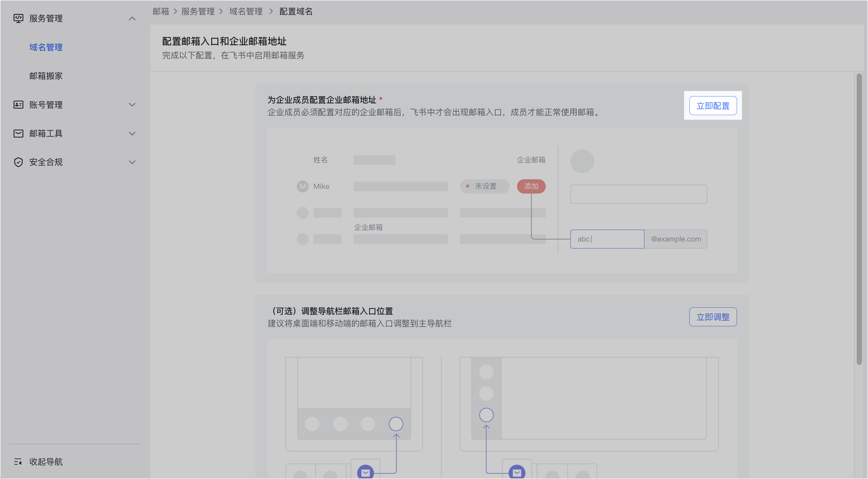The width and height of the screenshot is (868, 479).
Task: Expand the 邮箱工具 section chevron
Action: pyautogui.click(x=132, y=133)
